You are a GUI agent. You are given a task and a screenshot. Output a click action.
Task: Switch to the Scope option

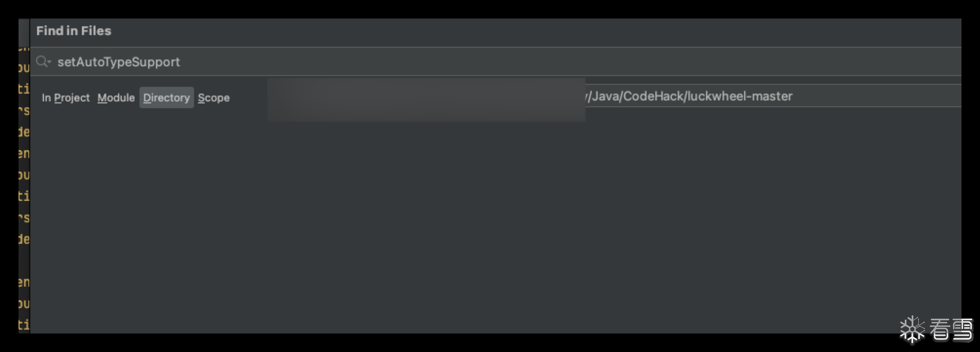coord(214,98)
